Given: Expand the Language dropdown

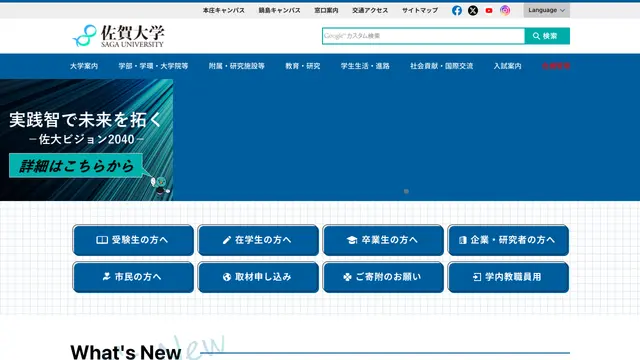Looking at the screenshot, I should point(547,10).
